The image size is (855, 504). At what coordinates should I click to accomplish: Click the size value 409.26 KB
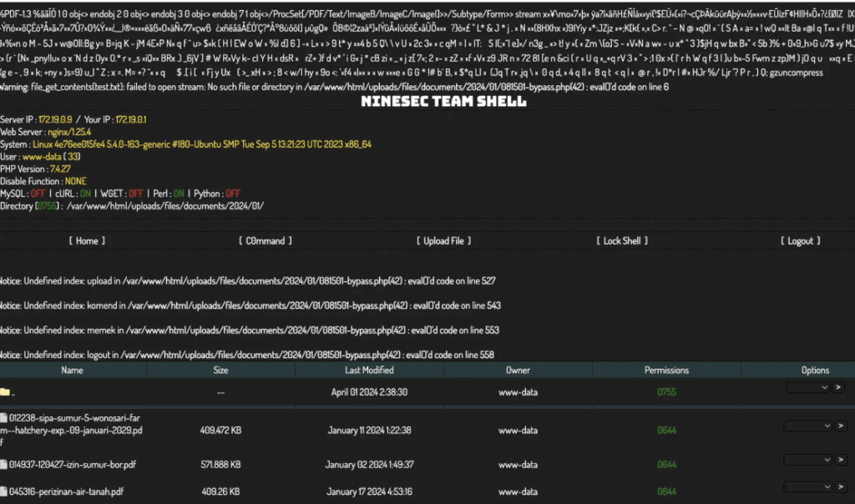point(220,491)
